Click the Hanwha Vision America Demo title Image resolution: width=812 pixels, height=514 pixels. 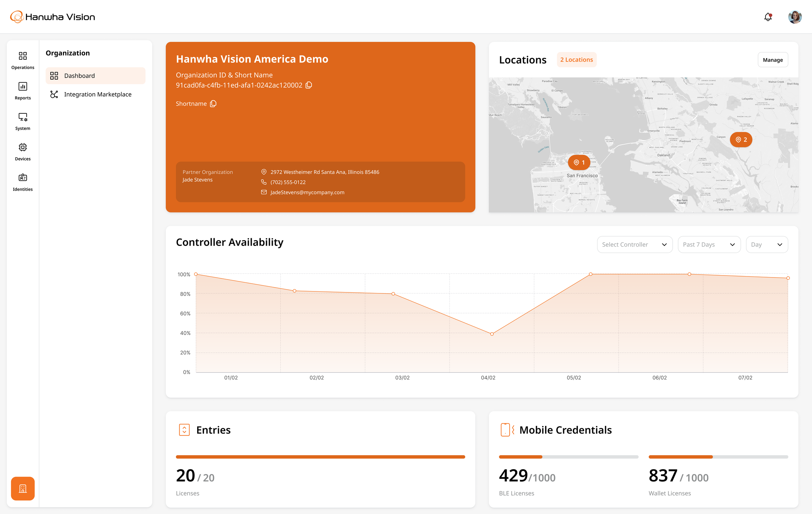[252, 59]
